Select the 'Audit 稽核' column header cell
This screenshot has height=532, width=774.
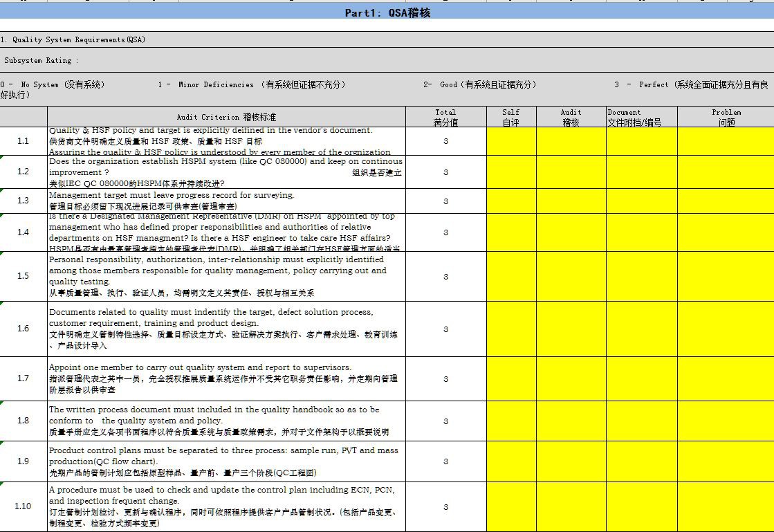pyautogui.click(x=571, y=117)
